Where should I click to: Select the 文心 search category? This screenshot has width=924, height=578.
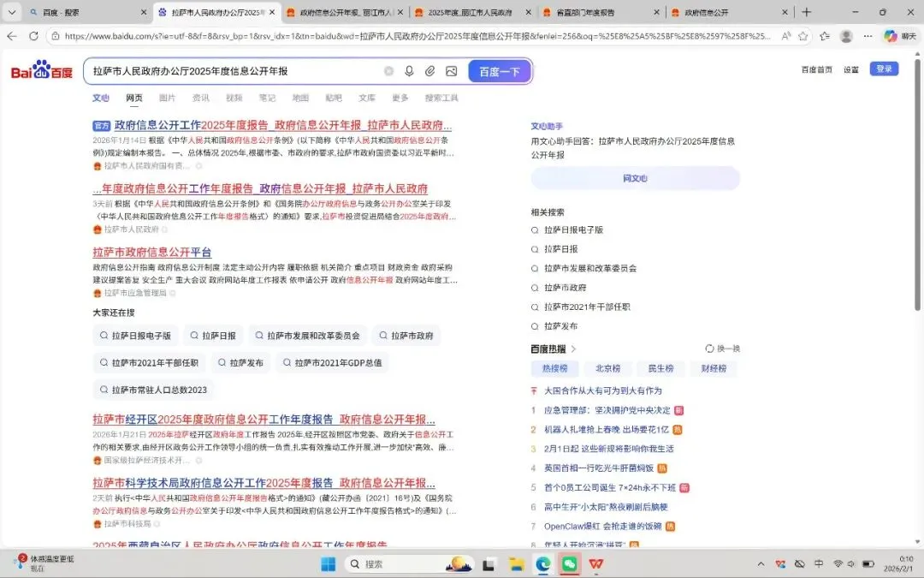(101, 98)
